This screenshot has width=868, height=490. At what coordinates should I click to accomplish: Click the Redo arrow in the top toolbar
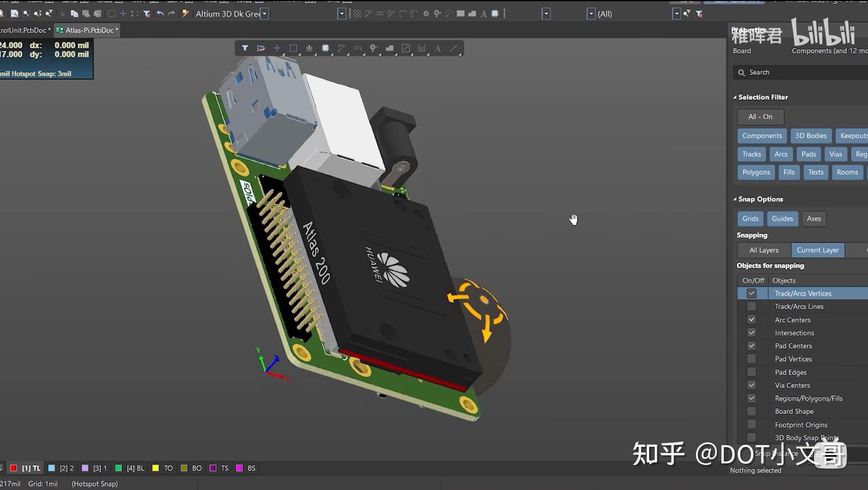(x=171, y=14)
